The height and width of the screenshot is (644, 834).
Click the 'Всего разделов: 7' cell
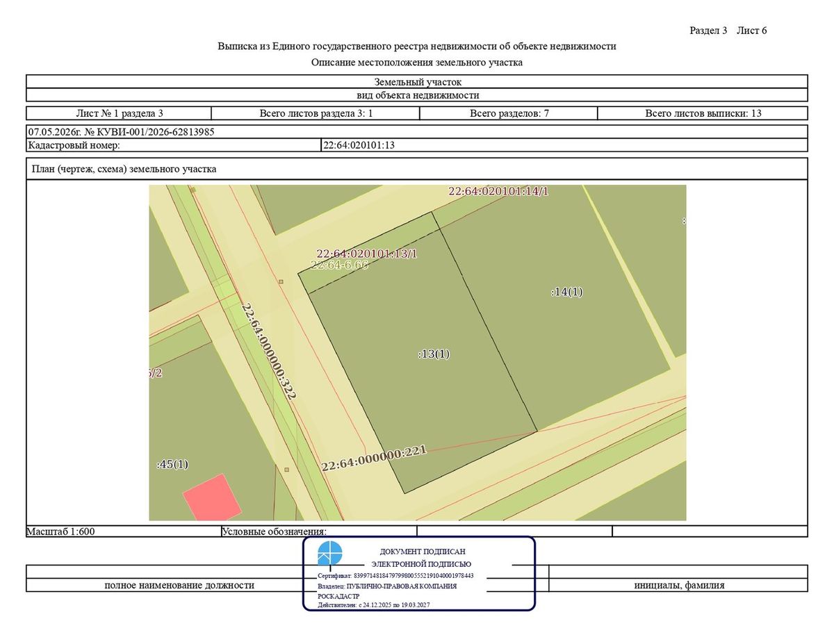509,113
